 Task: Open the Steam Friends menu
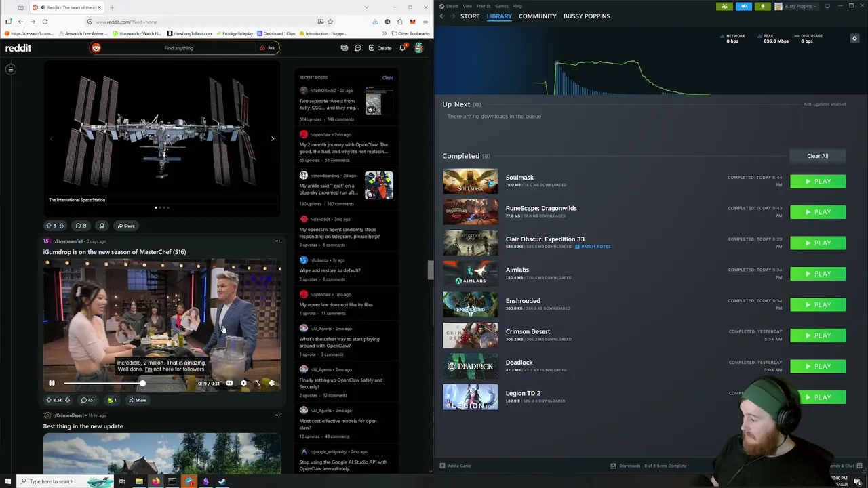tap(484, 6)
